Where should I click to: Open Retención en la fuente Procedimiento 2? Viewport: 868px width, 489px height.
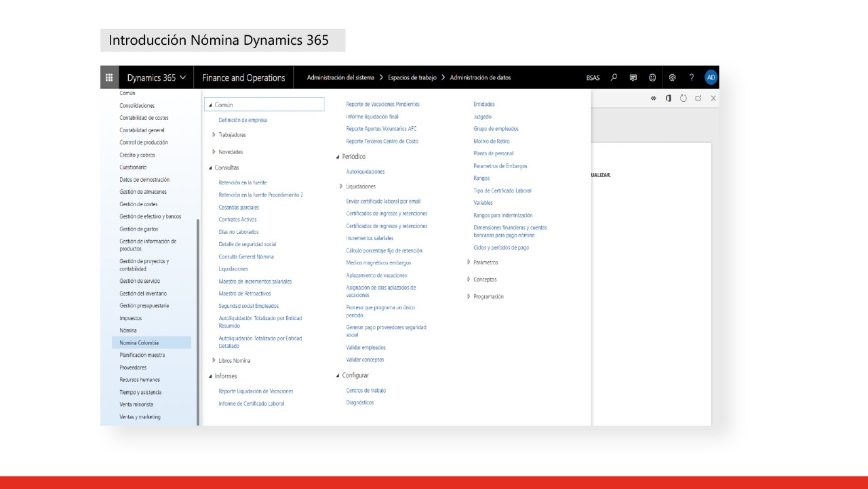261,195
